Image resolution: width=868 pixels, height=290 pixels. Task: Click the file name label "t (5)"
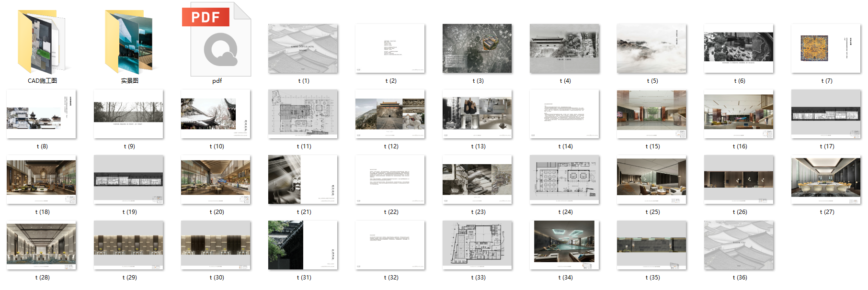(x=652, y=81)
